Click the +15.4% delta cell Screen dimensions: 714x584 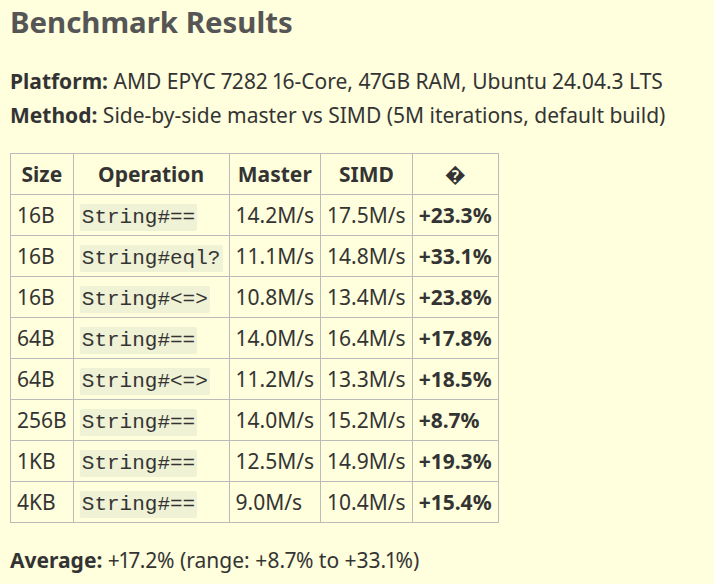point(455,503)
